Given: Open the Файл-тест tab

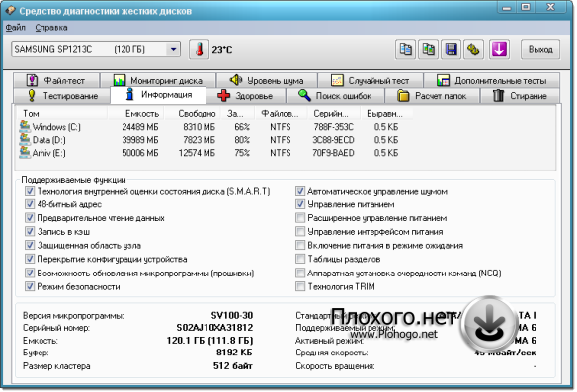Looking at the screenshot, I should (x=56, y=80).
